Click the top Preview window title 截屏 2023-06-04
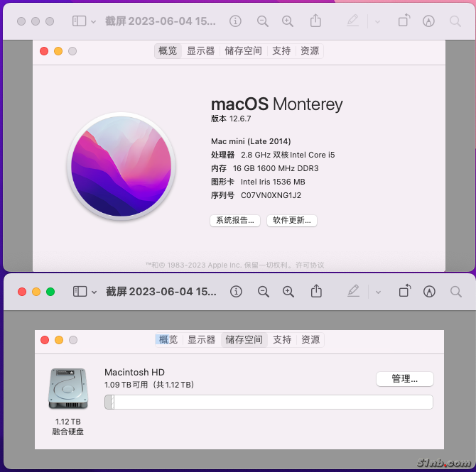476x472 pixels. [x=161, y=21]
